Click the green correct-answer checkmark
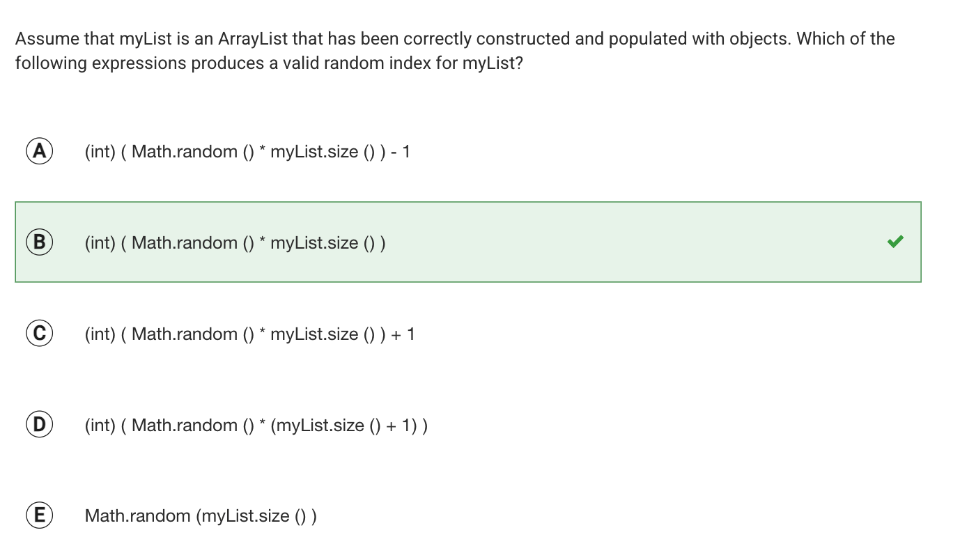This screenshot has height=560, width=960. 895,242
